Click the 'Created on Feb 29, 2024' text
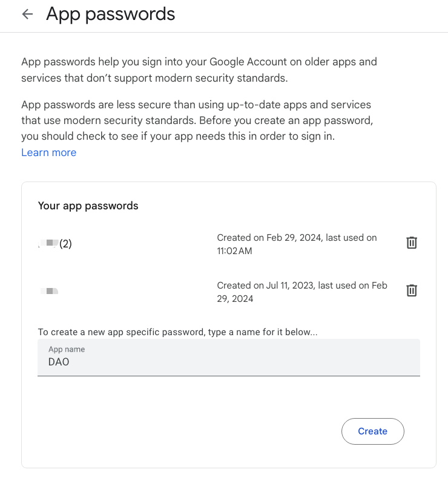The height and width of the screenshot is (481, 448). click(270, 238)
